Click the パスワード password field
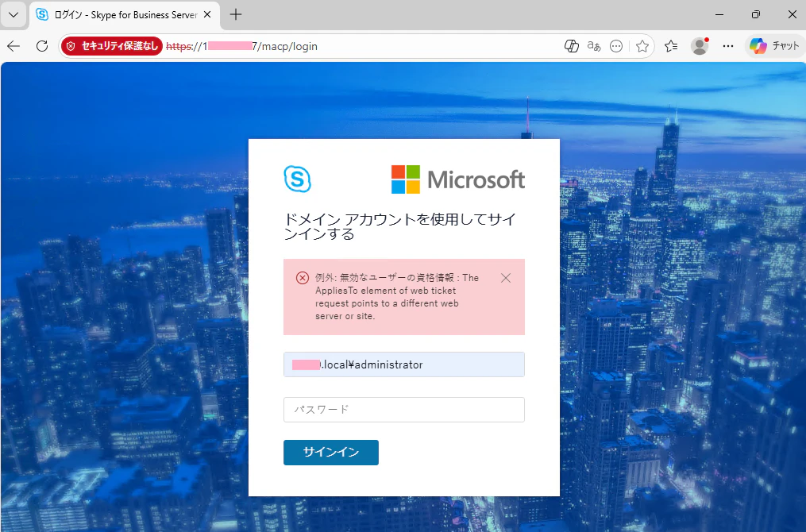The height and width of the screenshot is (532, 806). point(404,410)
